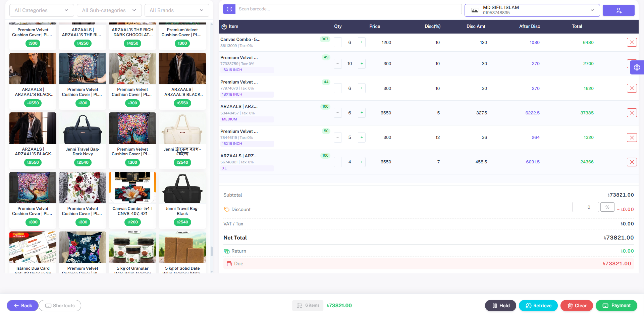Click the barcode scanner icon
Screen dimensions: 644x317
pyautogui.click(x=229, y=9)
